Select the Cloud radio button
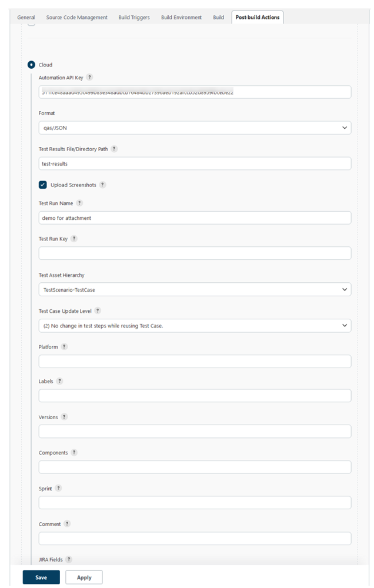374x588 pixels. (x=31, y=65)
